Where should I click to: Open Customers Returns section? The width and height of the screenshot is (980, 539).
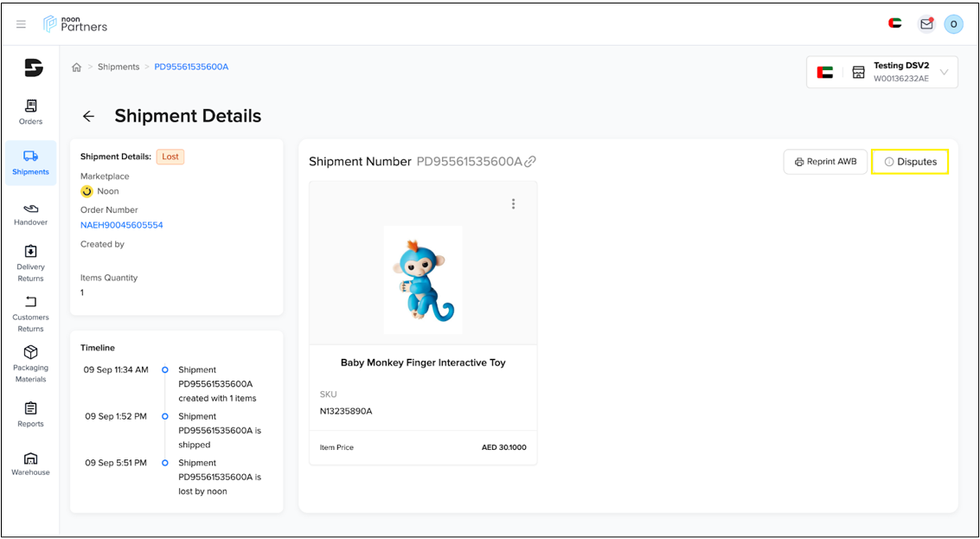pos(30,314)
